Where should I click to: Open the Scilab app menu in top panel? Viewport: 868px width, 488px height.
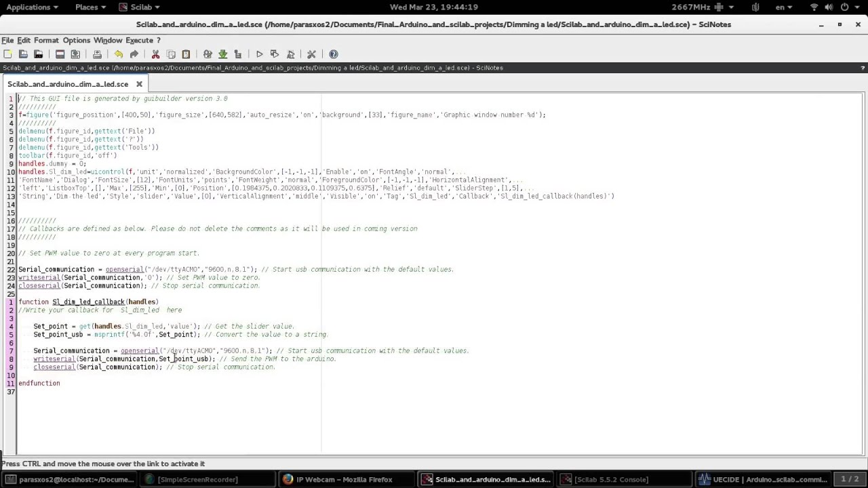pos(140,7)
